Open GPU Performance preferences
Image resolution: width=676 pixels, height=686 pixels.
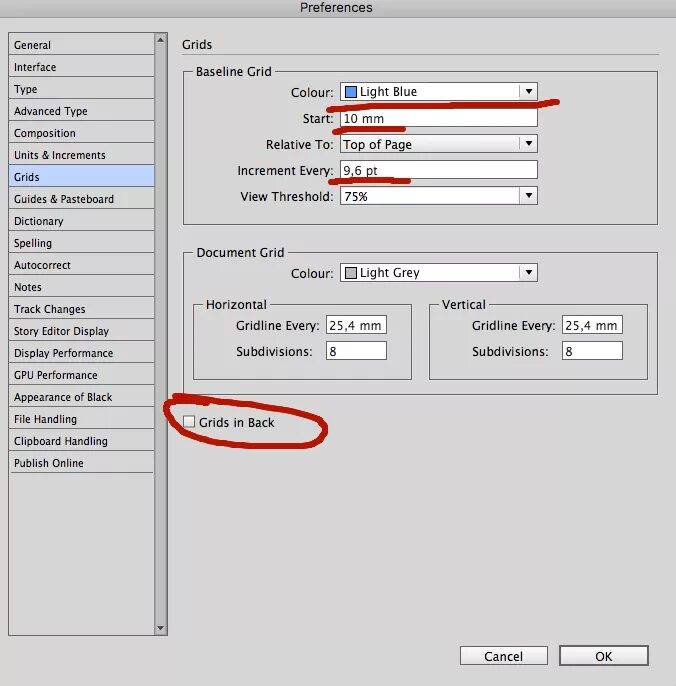tap(81, 374)
